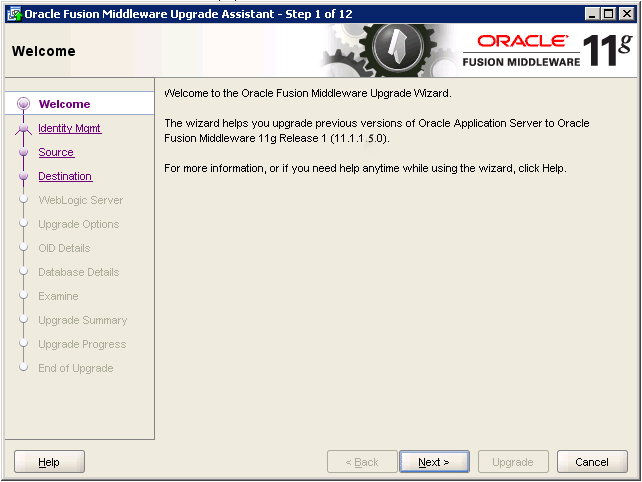Click the Upgrade Summary step label
Image resolution: width=642 pixels, height=482 pixels.
point(83,320)
